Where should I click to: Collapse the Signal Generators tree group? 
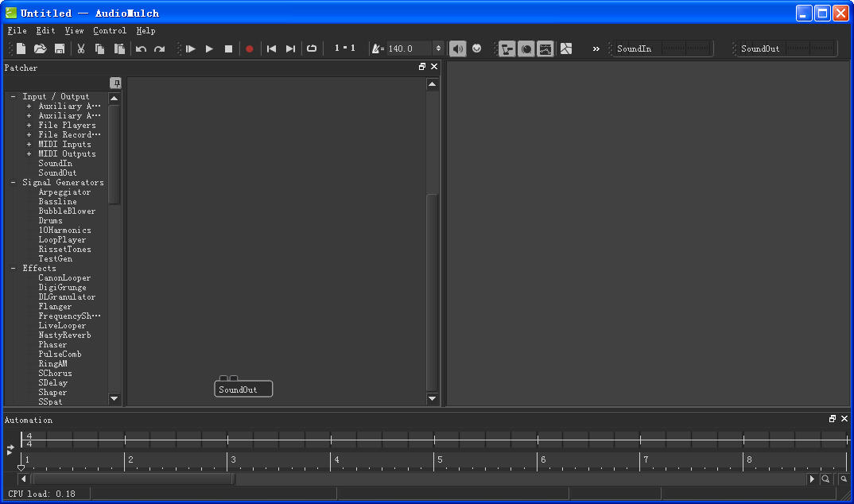tap(14, 183)
